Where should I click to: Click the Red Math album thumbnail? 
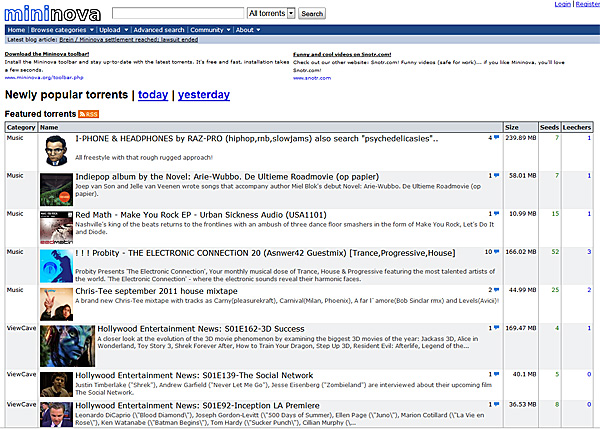coord(55,226)
